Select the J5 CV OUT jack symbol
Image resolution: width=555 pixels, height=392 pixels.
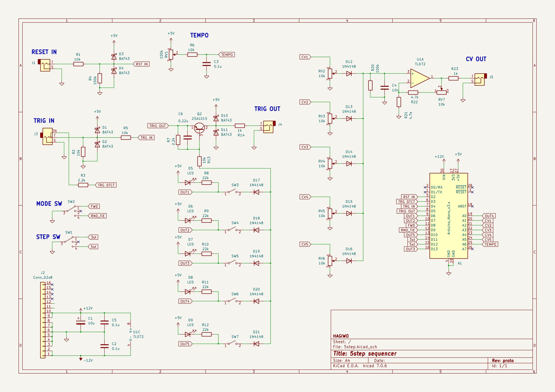tap(480, 79)
